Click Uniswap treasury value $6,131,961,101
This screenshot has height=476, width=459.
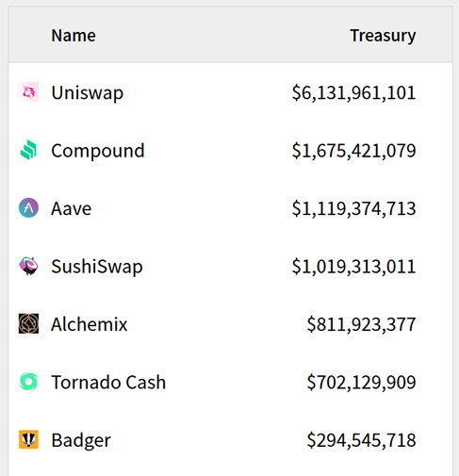pos(353,92)
